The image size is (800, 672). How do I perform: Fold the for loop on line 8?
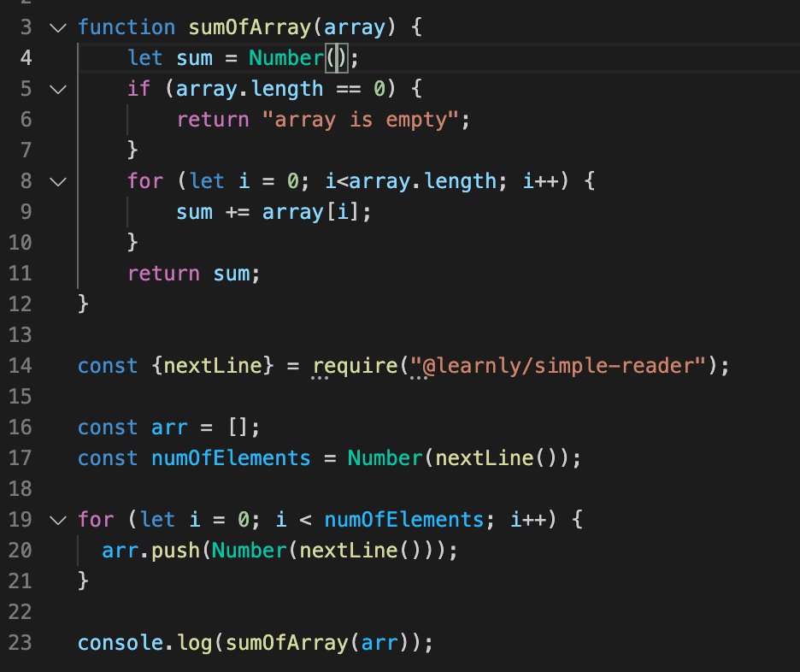pyautogui.click(x=58, y=181)
